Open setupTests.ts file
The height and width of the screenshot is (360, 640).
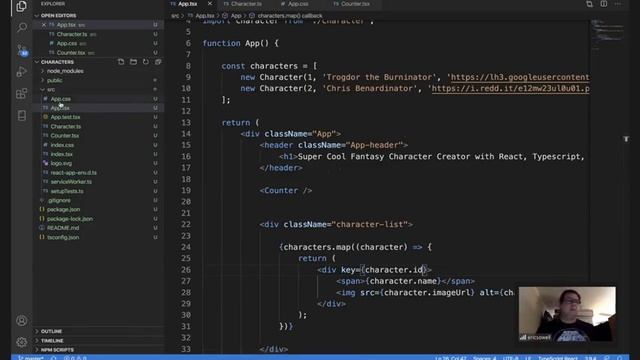(x=67, y=191)
